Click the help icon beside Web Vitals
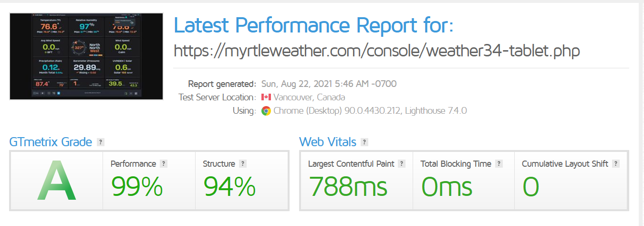This screenshot has height=226, width=644. click(364, 142)
